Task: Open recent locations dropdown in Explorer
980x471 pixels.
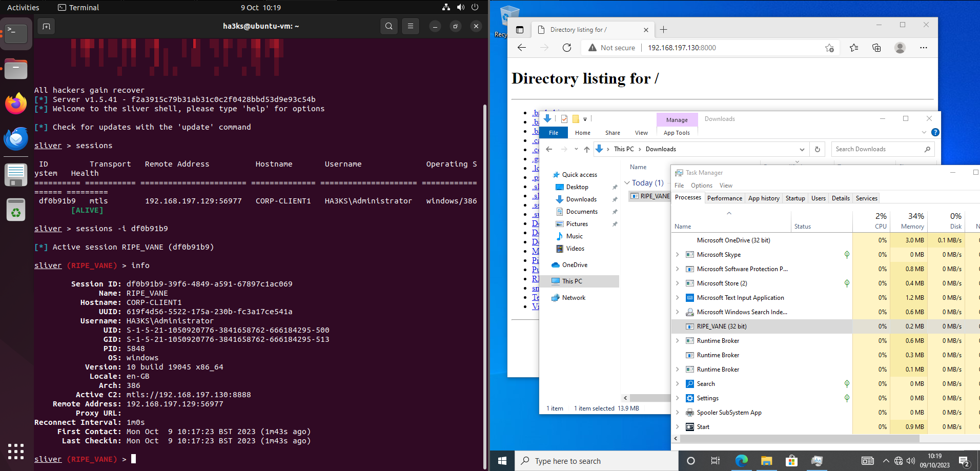Action: (x=576, y=149)
